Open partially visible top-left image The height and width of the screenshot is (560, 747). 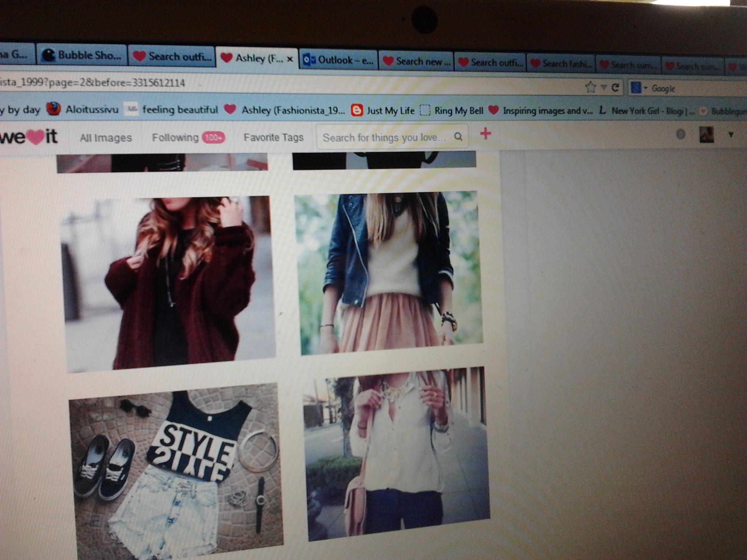(x=162, y=163)
